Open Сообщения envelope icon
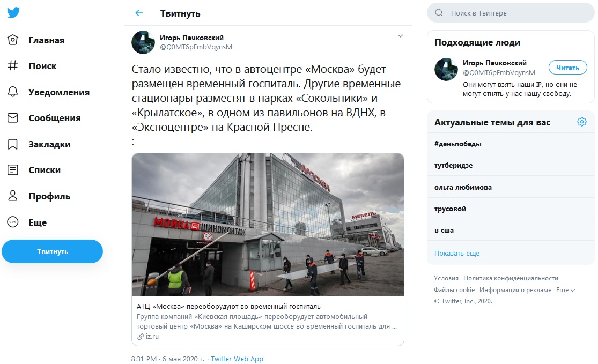The width and height of the screenshot is (598, 364). pyautogui.click(x=12, y=118)
